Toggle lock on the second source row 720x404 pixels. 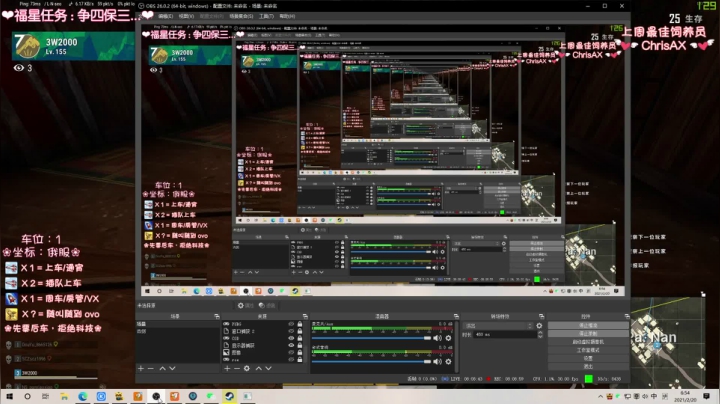[x=300, y=331]
